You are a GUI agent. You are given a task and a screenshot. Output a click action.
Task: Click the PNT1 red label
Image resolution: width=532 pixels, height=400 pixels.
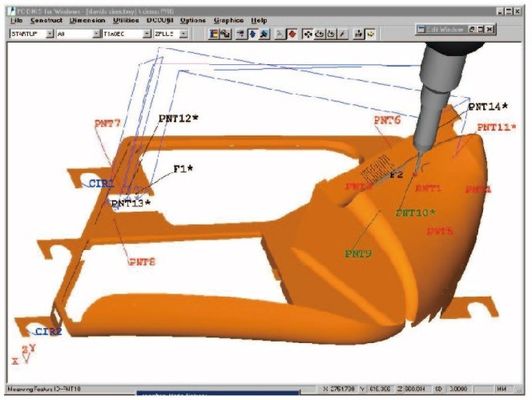click(x=428, y=188)
